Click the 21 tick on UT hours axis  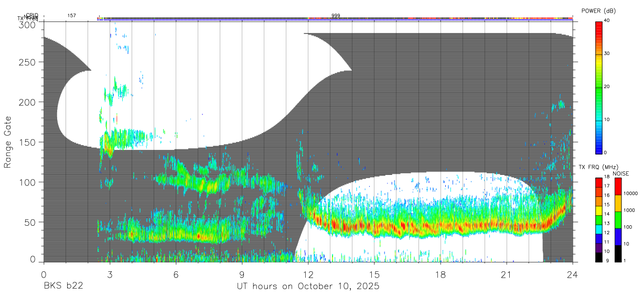click(506, 274)
